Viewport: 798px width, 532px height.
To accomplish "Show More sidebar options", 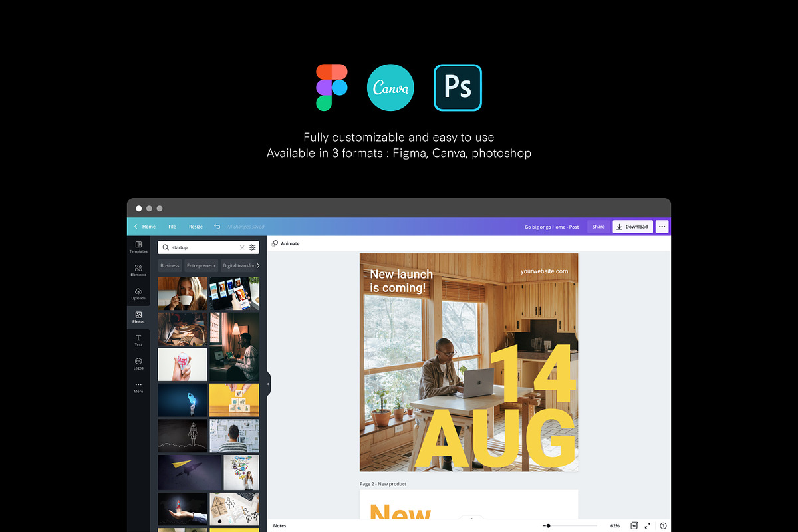I will coord(138,387).
